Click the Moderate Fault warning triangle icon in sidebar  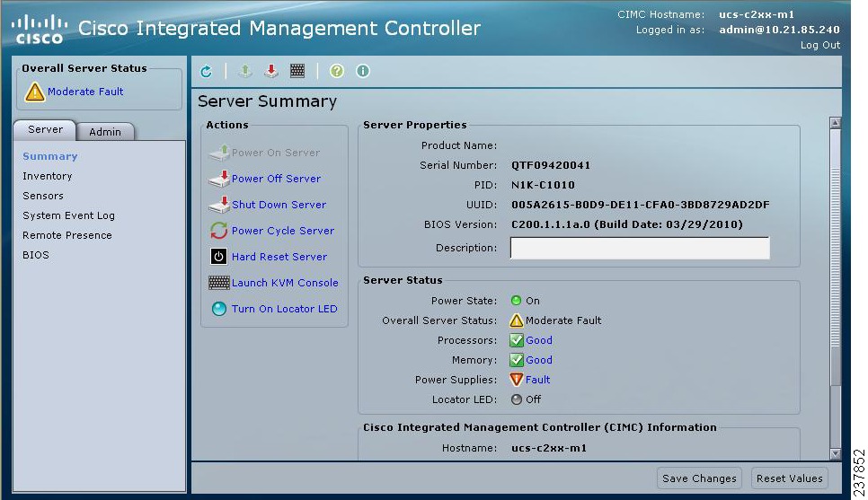click(x=34, y=92)
